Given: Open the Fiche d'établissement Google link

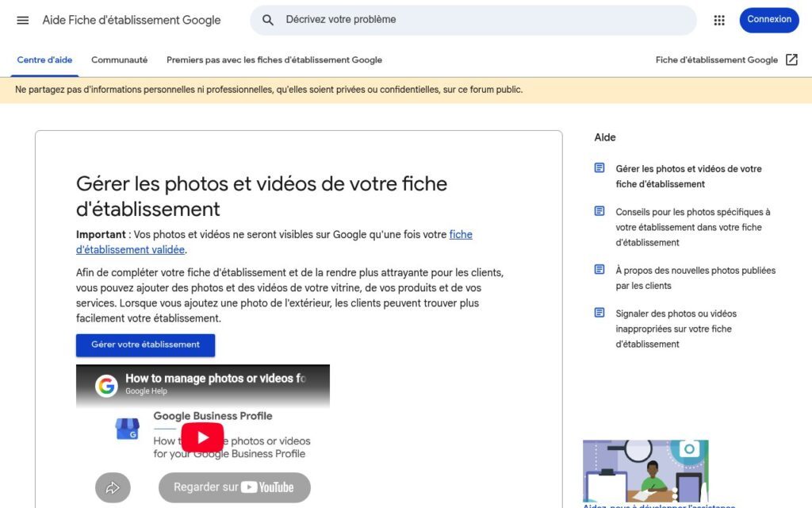Looking at the screenshot, I should [717, 60].
